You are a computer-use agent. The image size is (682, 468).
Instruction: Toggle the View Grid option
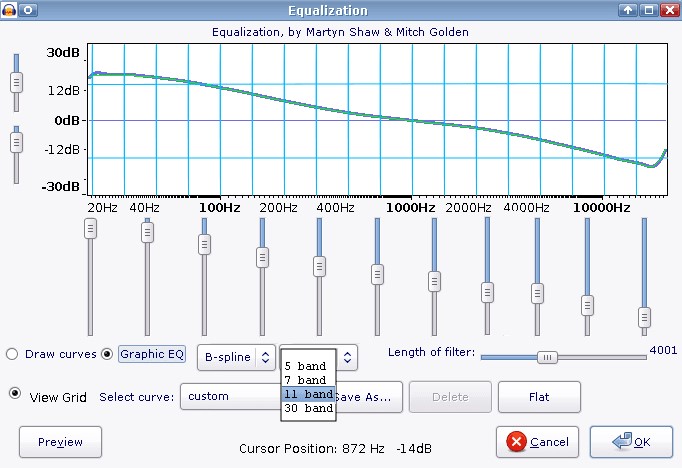15,394
